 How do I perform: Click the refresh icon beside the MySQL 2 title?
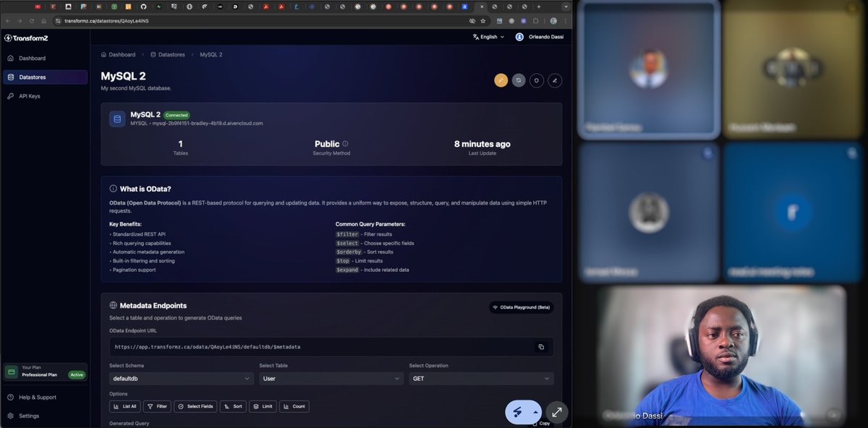[519, 80]
